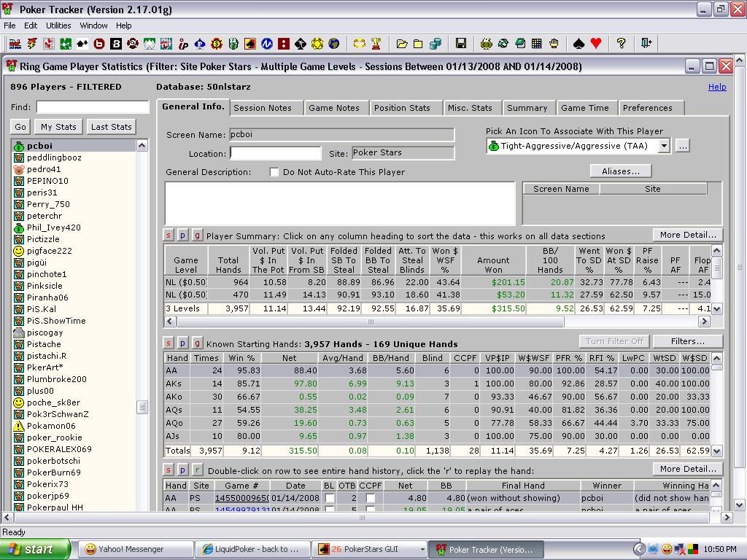Open Yahoo! Messenger from taskbar
747x560 pixels.
coord(135,549)
